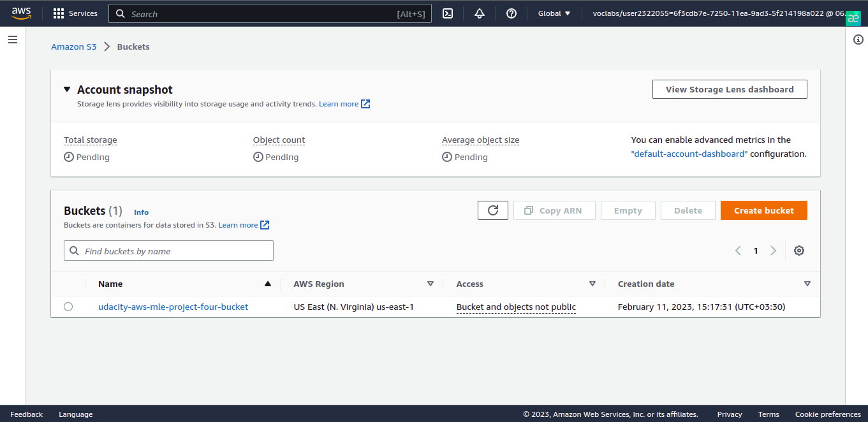The width and height of the screenshot is (868, 422).
Task: Click the Total storage pending clock icon
Action: [x=69, y=157]
